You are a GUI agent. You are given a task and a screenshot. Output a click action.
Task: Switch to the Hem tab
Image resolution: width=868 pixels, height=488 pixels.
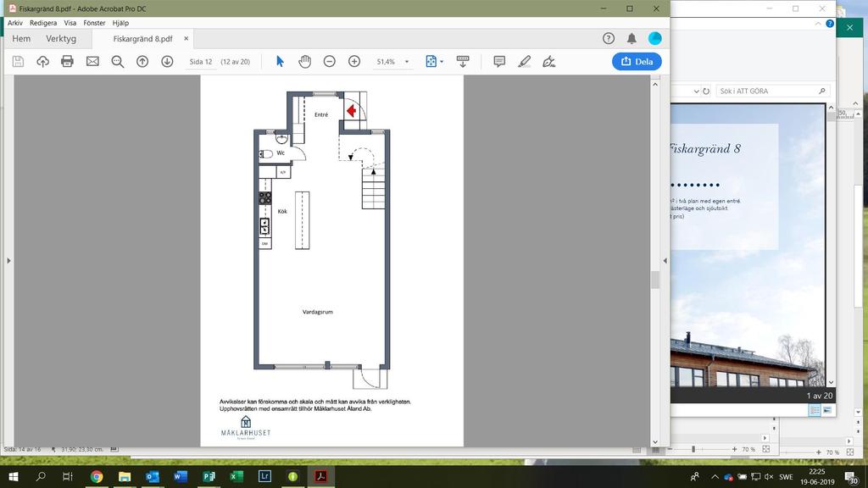coord(21,39)
